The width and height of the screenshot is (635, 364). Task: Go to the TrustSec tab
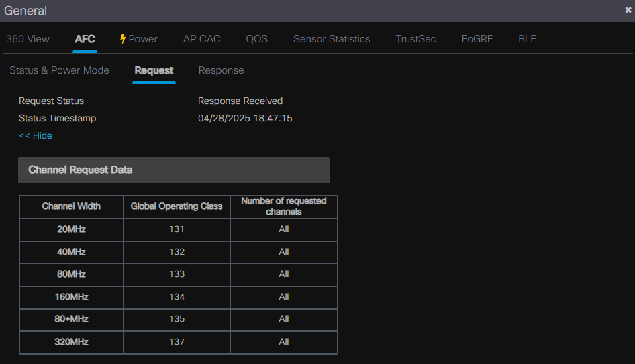[416, 39]
